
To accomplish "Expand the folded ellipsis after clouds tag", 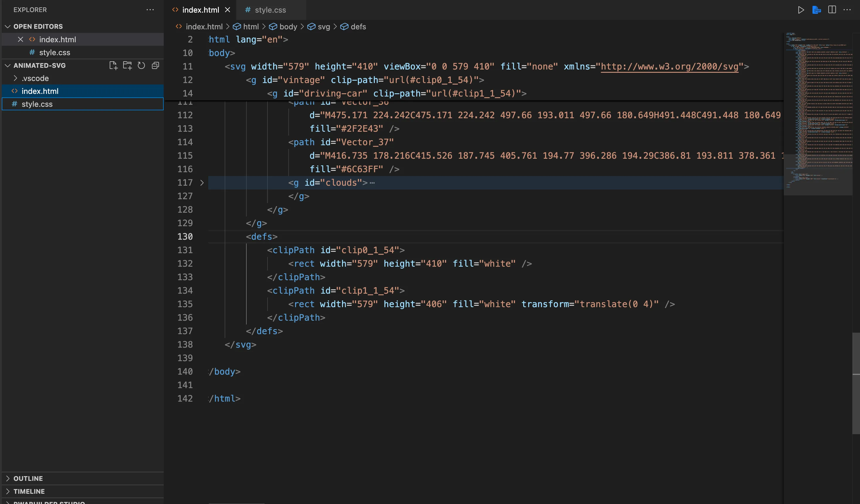I will 372,183.
